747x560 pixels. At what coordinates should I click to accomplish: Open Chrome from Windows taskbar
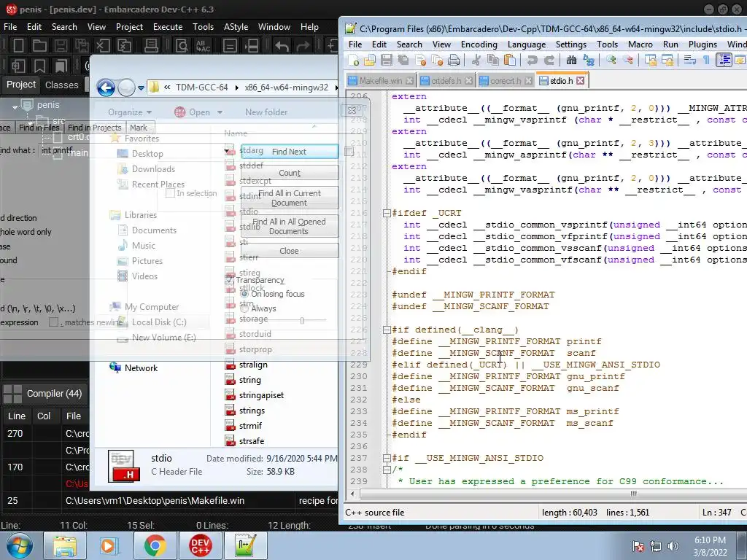[155, 545]
